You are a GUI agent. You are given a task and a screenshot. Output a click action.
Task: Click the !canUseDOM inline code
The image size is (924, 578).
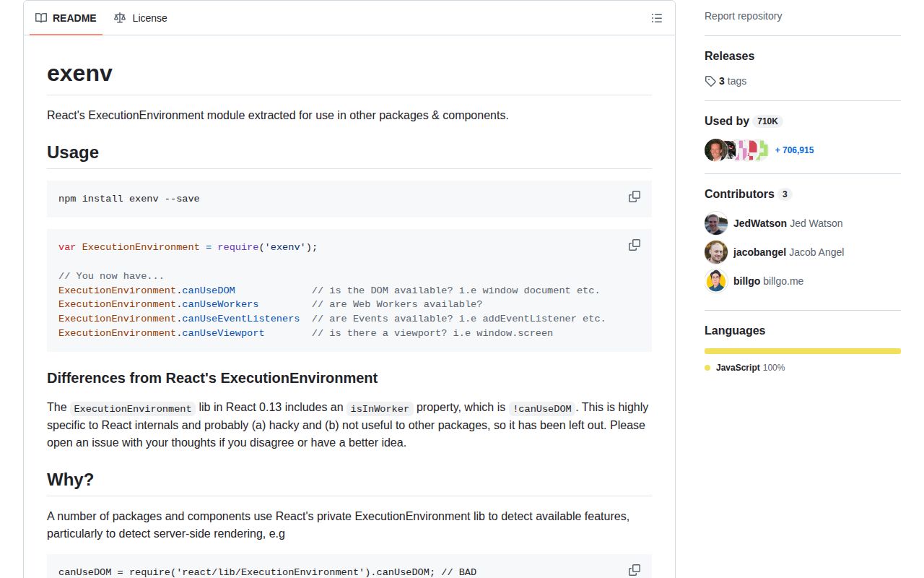click(x=542, y=408)
